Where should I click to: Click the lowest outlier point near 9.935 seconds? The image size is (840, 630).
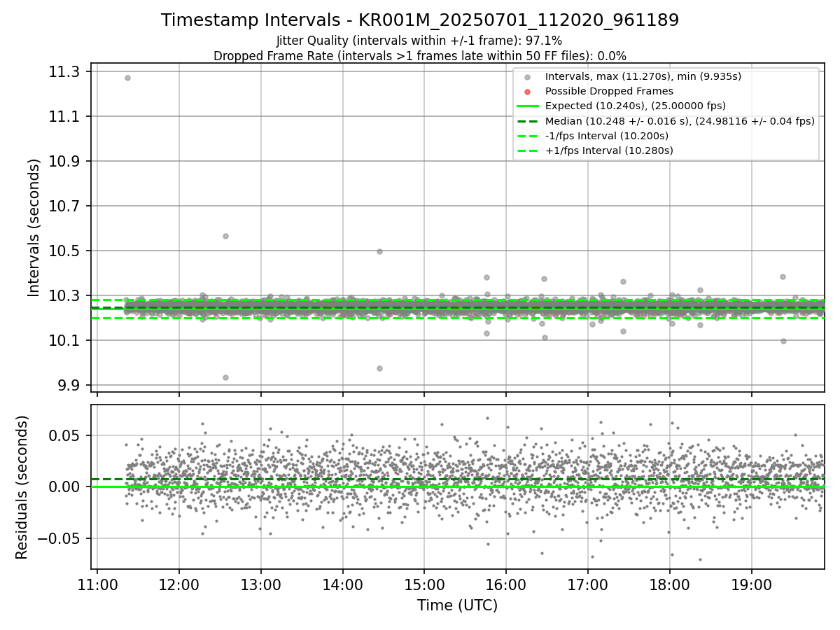pos(225,377)
